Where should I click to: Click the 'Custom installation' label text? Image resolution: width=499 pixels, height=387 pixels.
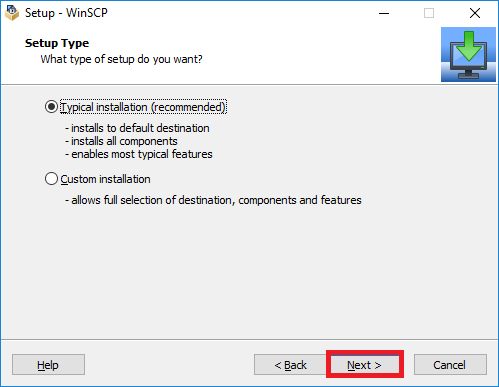pyautogui.click(x=105, y=179)
